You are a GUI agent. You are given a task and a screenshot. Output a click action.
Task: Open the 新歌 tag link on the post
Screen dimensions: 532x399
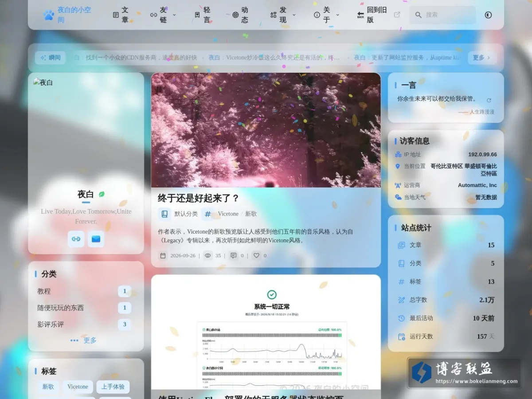pos(251,214)
